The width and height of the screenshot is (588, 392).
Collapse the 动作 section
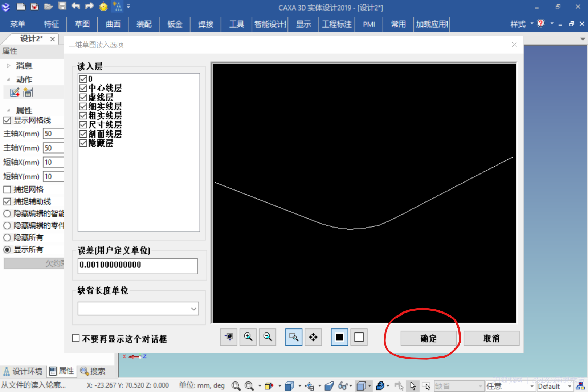pyautogui.click(x=8, y=79)
